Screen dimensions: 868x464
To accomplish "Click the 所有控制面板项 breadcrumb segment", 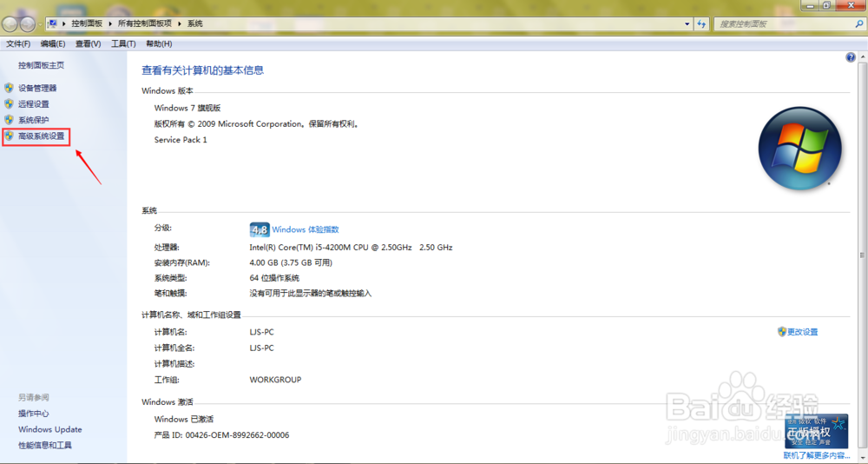I will click(x=144, y=23).
